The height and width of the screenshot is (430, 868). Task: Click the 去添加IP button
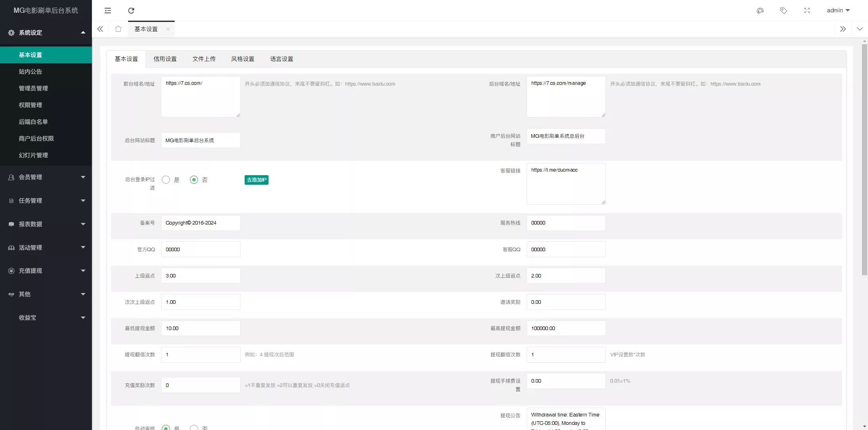(256, 180)
